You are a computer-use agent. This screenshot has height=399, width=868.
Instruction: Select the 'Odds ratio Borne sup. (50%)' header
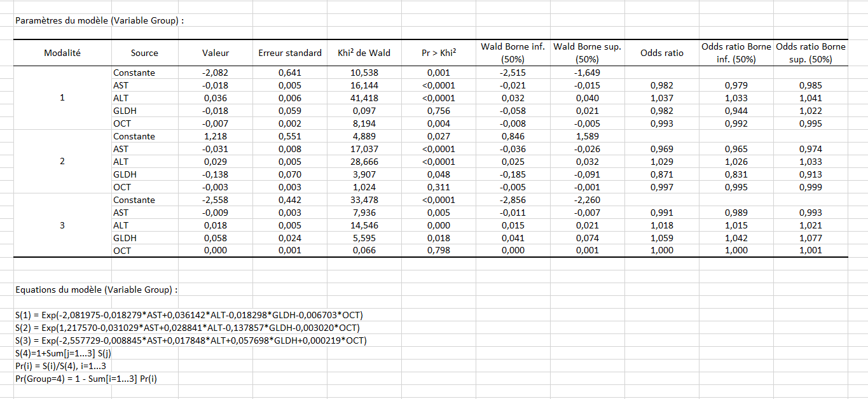pos(811,53)
